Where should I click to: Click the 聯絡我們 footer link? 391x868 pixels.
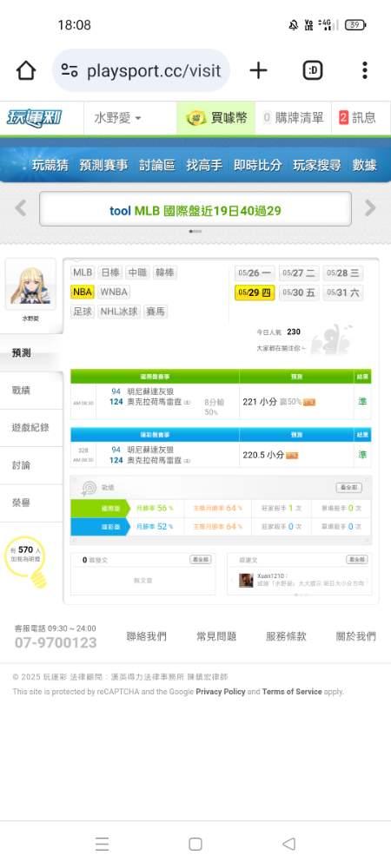pyautogui.click(x=146, y=636)
